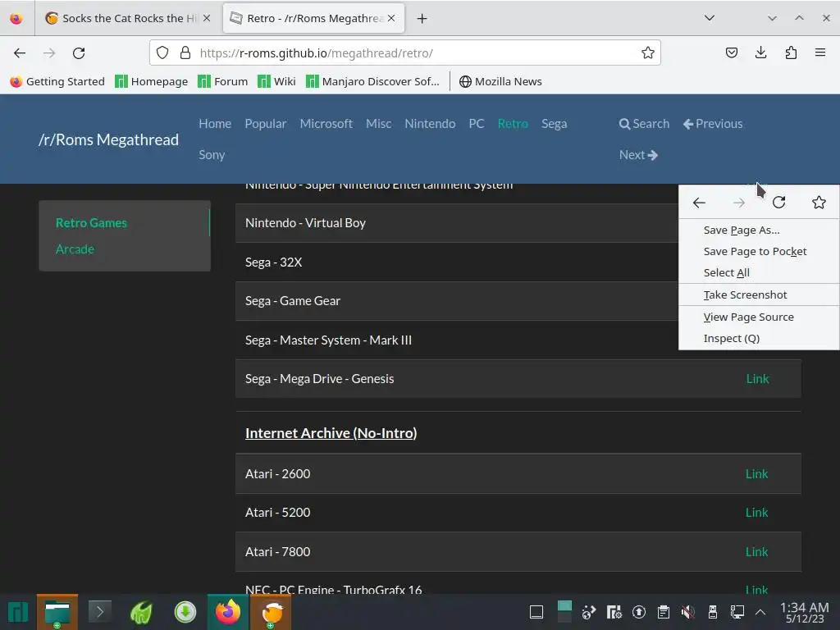Image resolution: width=840 pixels, height=630 pixels.
Task: Click the padlock site security icon
Action: coord(185,52)
